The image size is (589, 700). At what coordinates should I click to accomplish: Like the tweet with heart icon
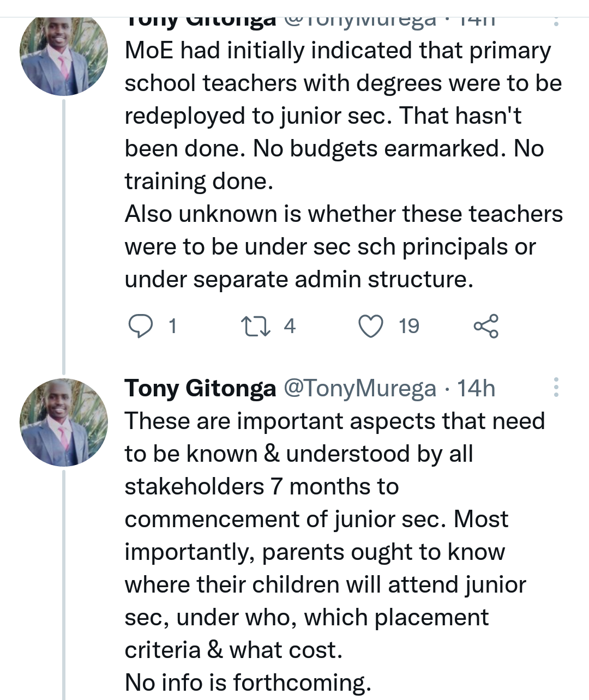tap(371, 327)
